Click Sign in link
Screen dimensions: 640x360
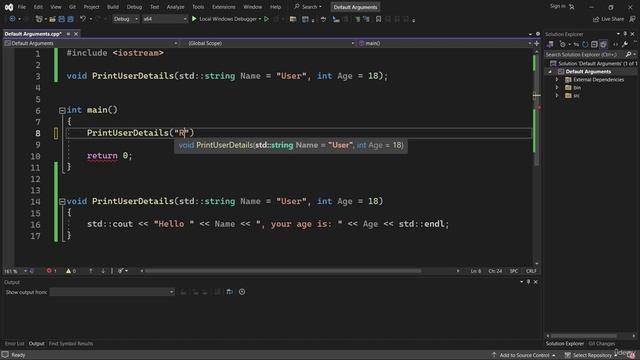(558, 6)
